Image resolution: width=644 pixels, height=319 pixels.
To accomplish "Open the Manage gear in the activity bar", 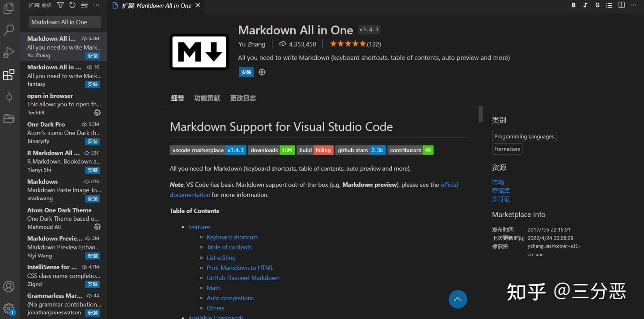I will pos(8,308).
